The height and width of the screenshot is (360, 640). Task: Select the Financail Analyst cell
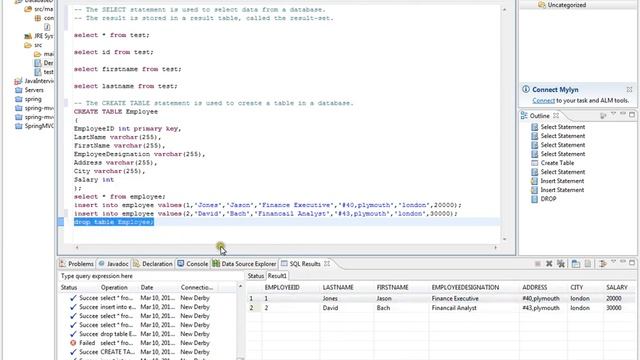[474, 308]
